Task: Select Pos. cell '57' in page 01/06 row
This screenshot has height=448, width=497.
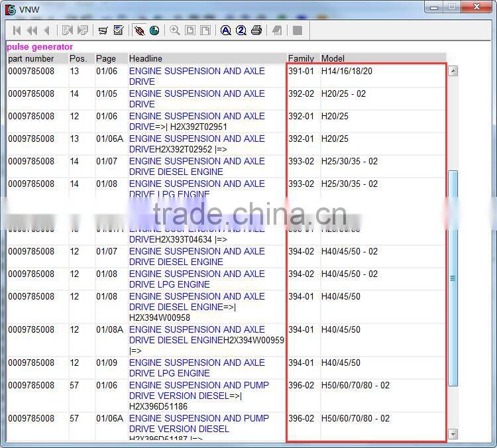Action: tap(74, 385)
